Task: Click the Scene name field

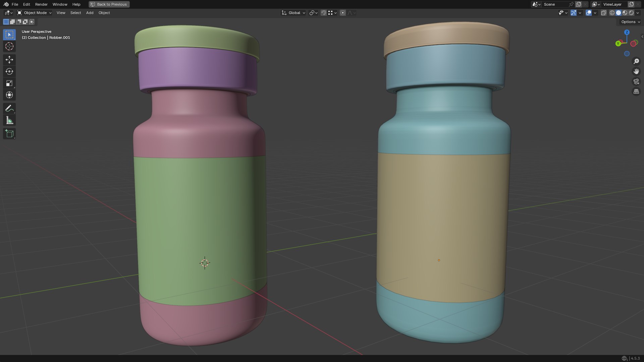Action: pyautogui.click(x=555, y=4)
